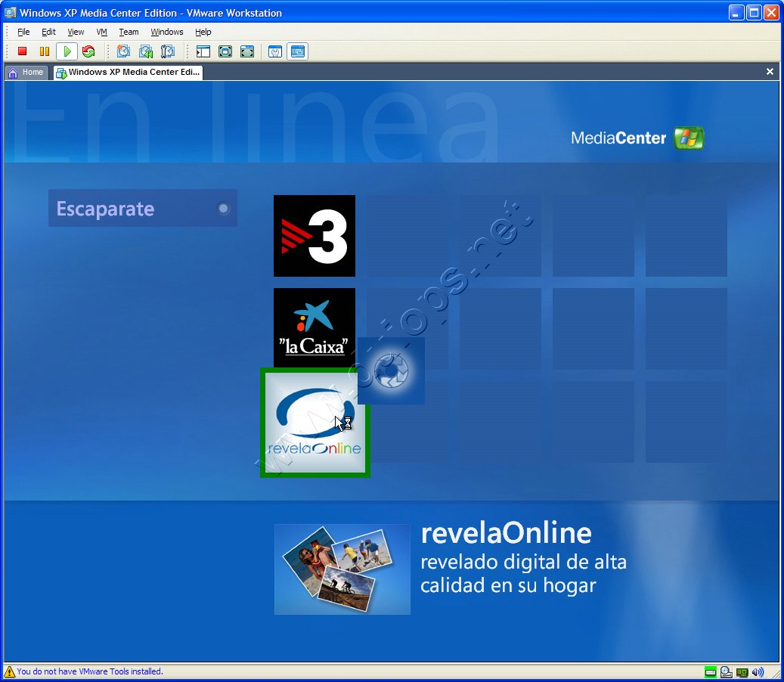Select the Windows XP Media Center Edition tab
Image resolution: width=784 pixels, height=682 pixels.
128,73
